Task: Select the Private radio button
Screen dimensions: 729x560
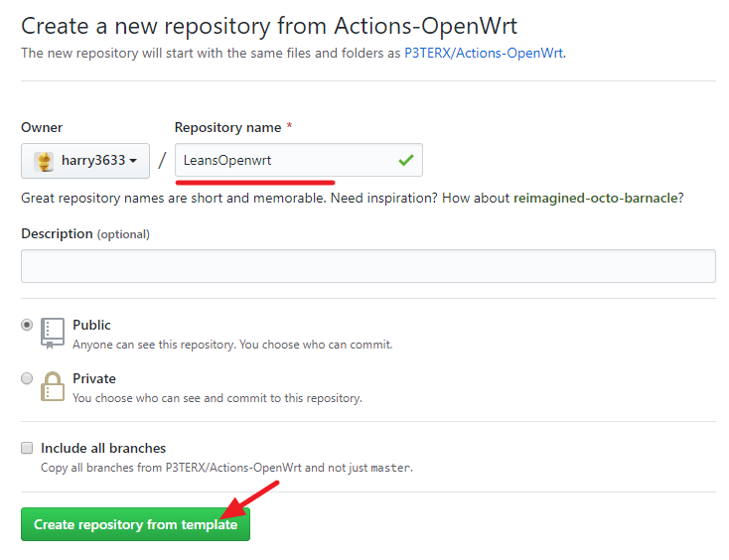Action: [x=27, y=378]
